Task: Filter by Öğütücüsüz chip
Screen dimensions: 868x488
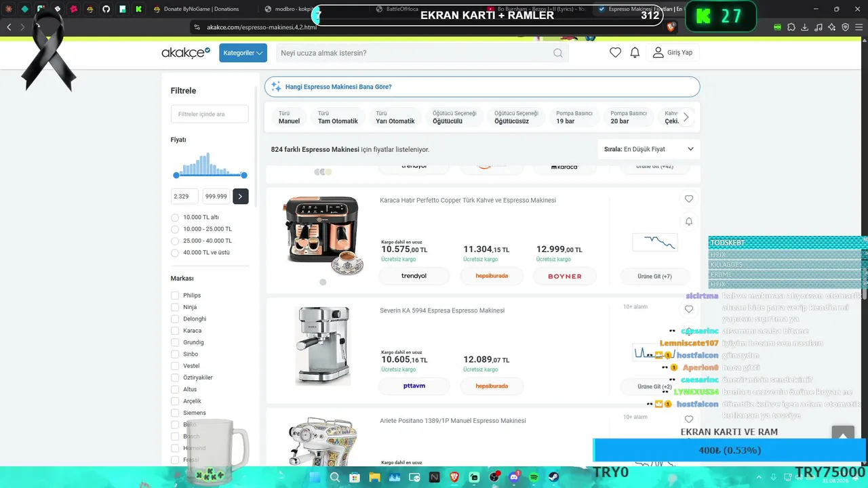Action: click(x=516, y=117)
